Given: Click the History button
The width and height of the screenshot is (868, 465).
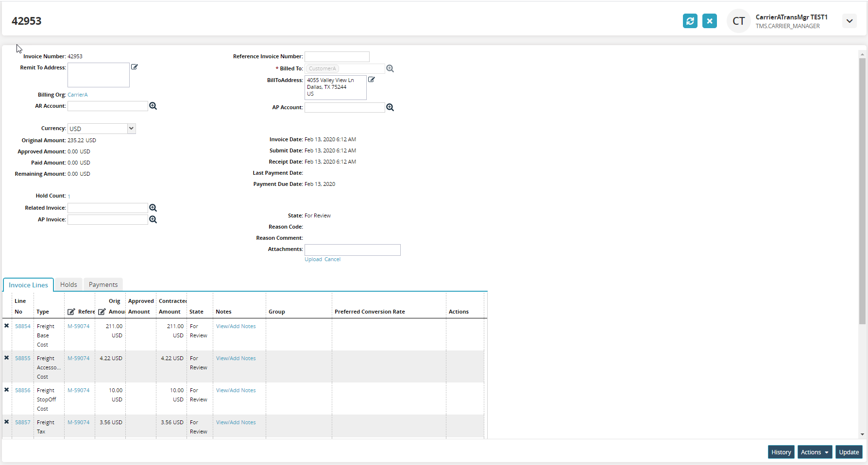Looking at the screenshot, I should pos(781,452).
